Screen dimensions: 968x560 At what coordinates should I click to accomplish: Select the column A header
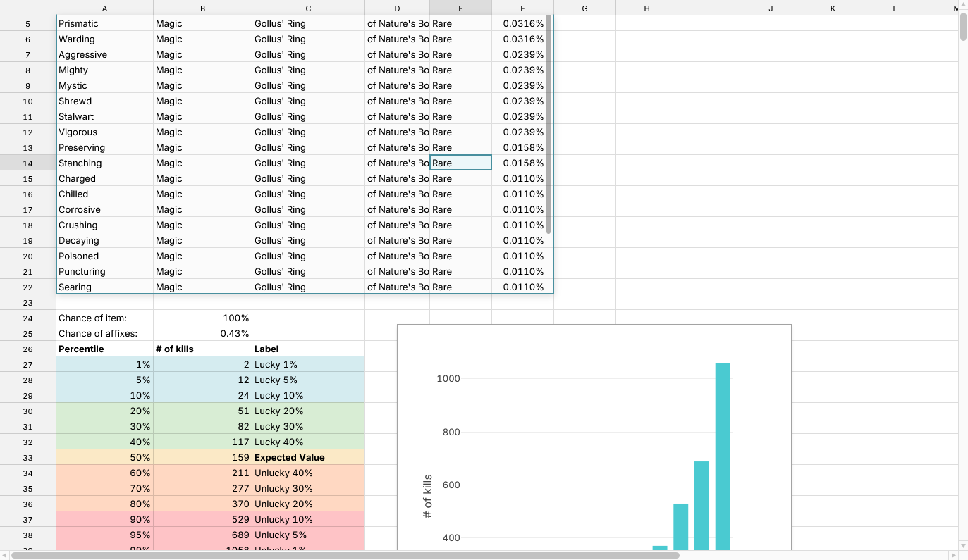[x=105, y=8]
